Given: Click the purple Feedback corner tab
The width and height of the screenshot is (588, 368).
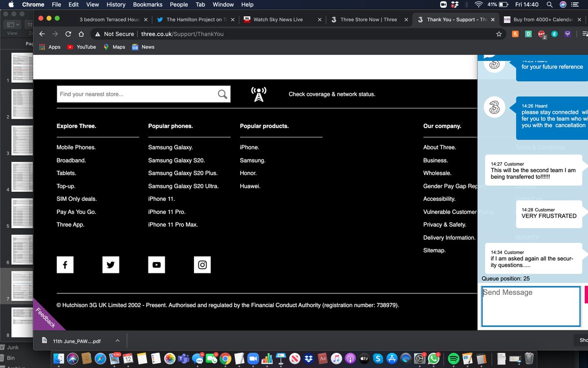Looking at the screenshot, I should [46, 317].
